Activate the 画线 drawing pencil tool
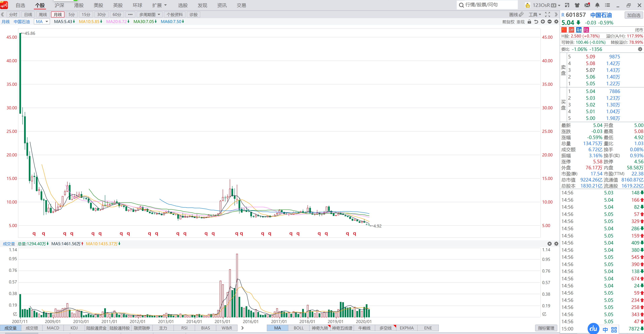 (517, 14)
